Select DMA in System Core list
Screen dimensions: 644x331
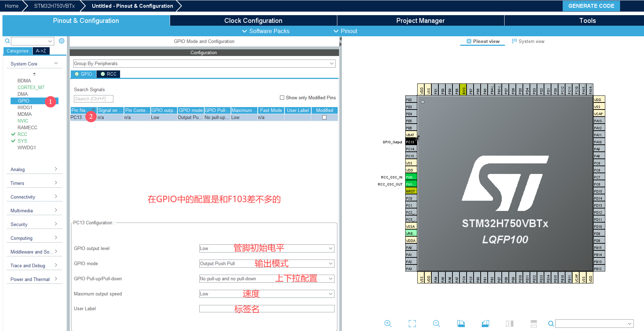(x=23, y=94)
